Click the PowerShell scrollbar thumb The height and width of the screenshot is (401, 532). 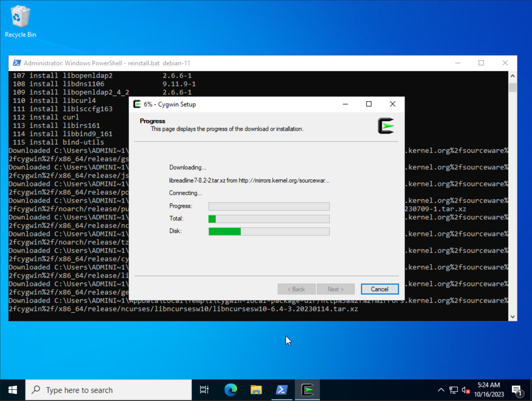coord(512,87)
